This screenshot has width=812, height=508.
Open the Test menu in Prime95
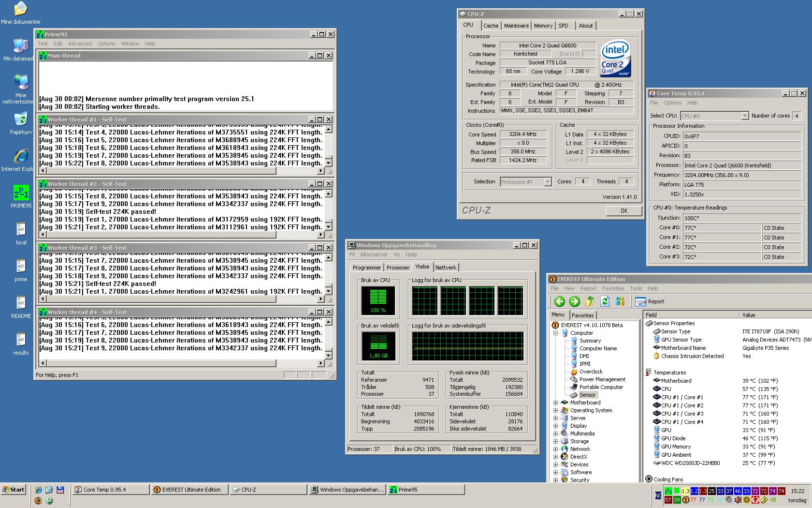[43, 44]
